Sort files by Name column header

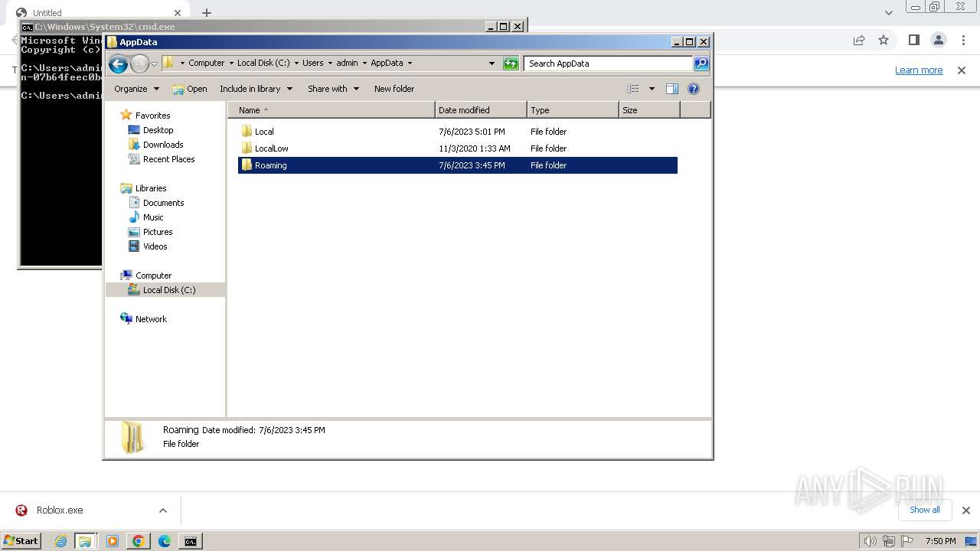point(332,110)
